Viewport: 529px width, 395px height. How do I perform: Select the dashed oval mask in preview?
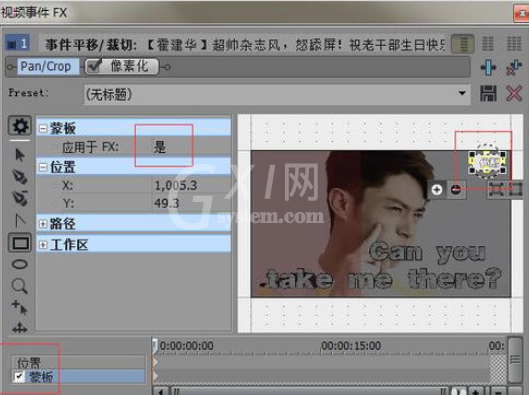[487, 161]
